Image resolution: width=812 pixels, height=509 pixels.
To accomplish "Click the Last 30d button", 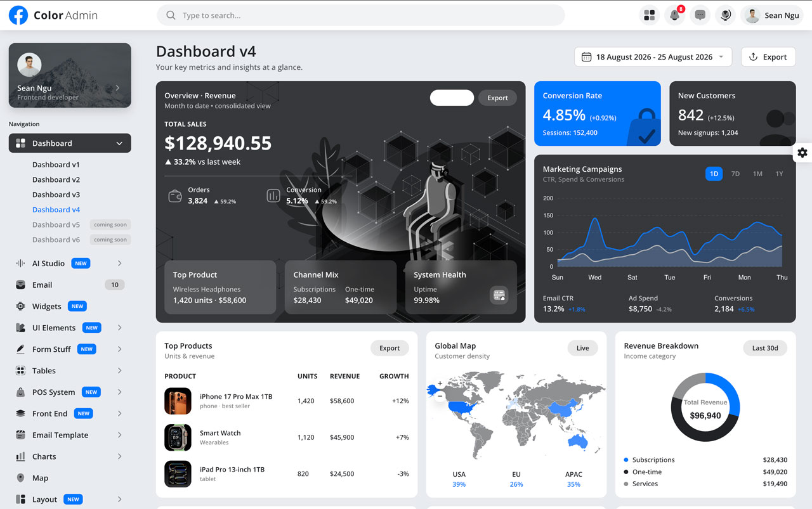I will click(765, 348).
